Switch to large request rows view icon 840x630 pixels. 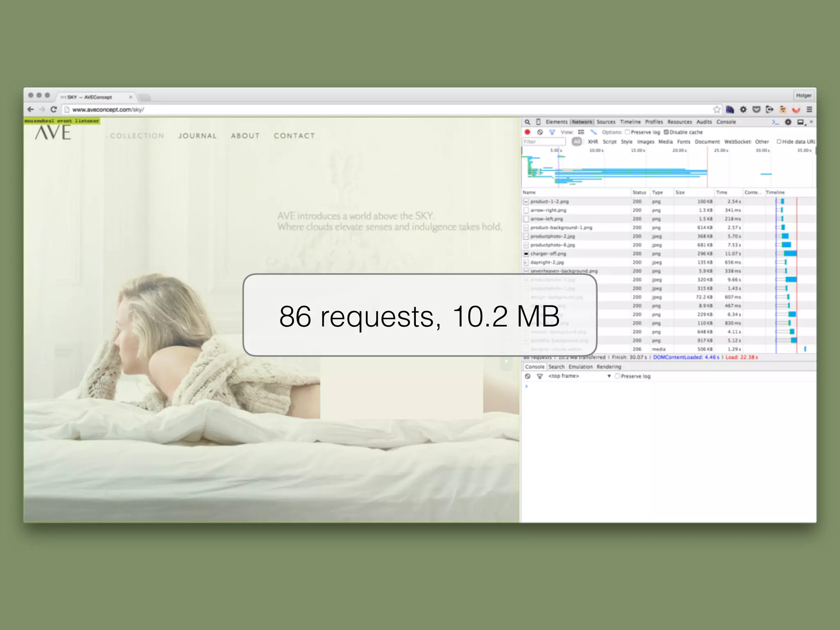pos(581,132)
